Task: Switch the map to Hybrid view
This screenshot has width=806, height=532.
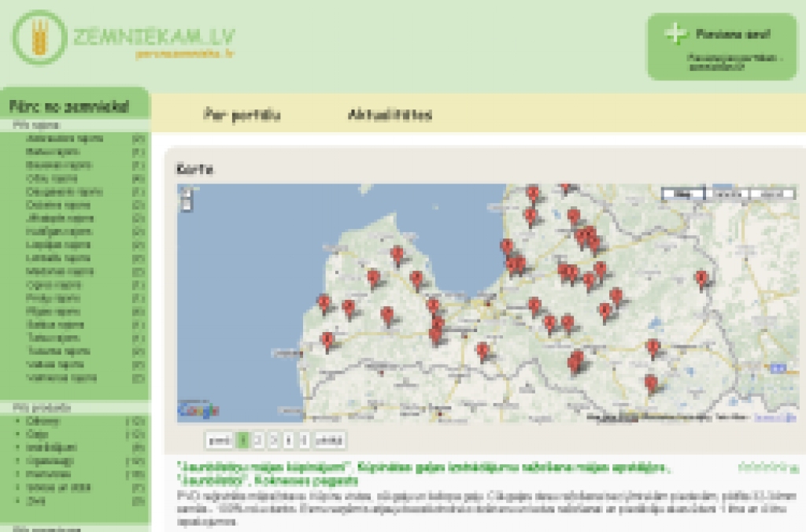Action: (772, 194)
